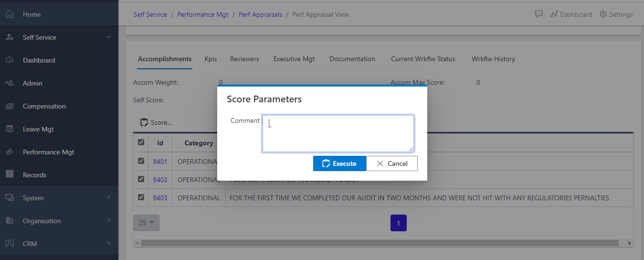Switch to the Documentation tab
Image resolution: width=644 pixels, height=260 pixels.
(352, 59)
